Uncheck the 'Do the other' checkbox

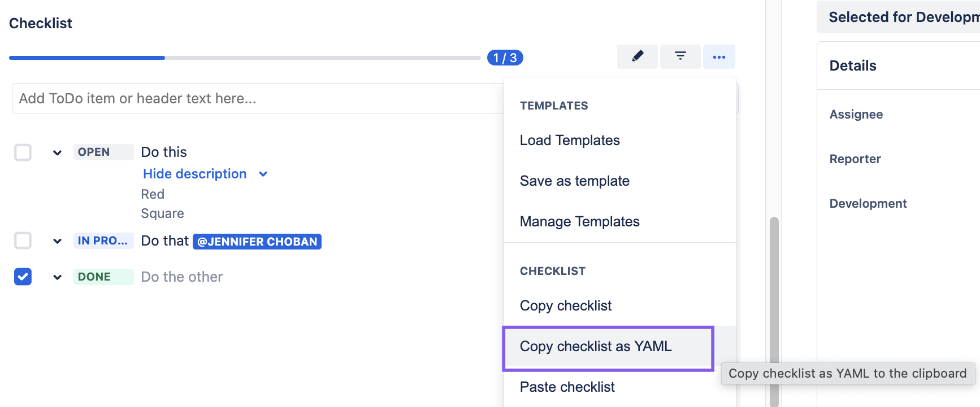23,277
